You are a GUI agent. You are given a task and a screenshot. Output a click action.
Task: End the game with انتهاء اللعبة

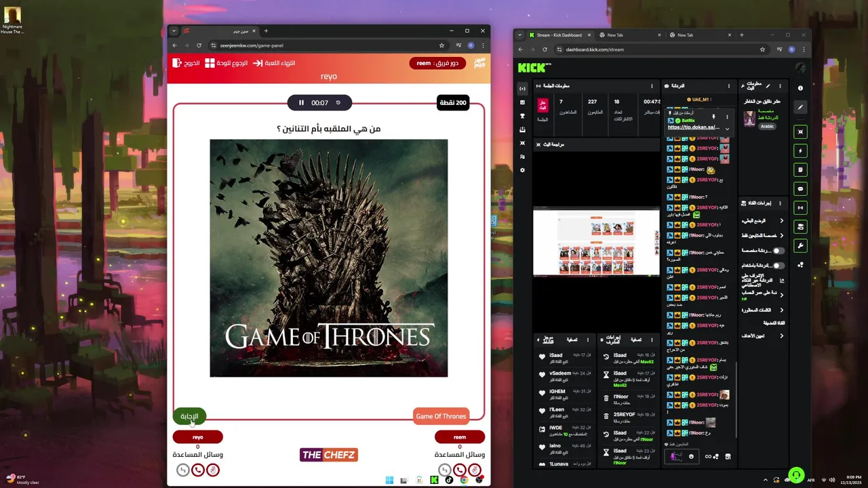tap(274, 63)
